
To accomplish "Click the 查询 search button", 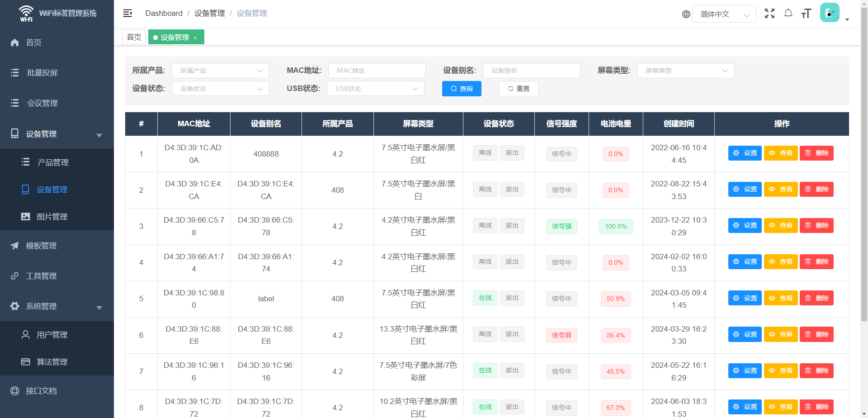I will pyautogui.click(x=462, y=89).
